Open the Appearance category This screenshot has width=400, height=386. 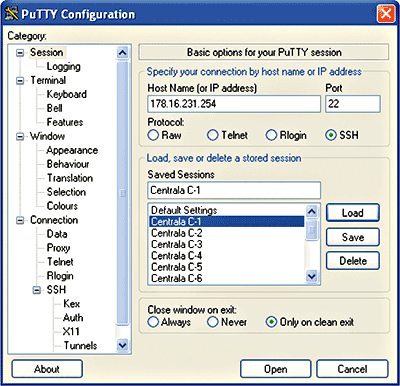click(72, 150)
